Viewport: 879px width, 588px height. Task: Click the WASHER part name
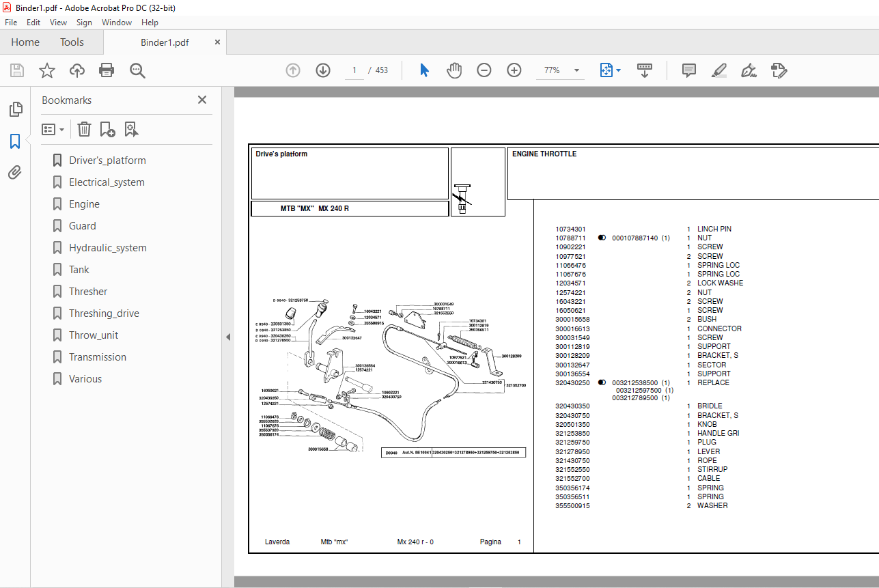point(712,506)
